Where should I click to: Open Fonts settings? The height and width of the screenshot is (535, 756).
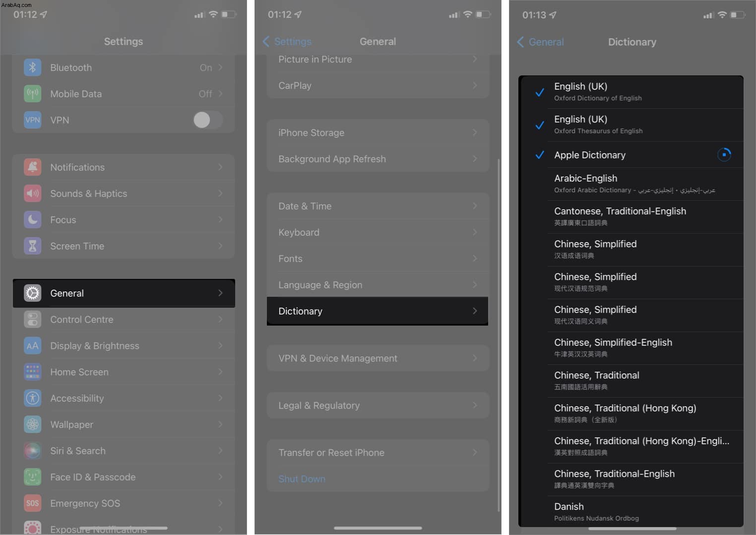click(x=378, y=259)
